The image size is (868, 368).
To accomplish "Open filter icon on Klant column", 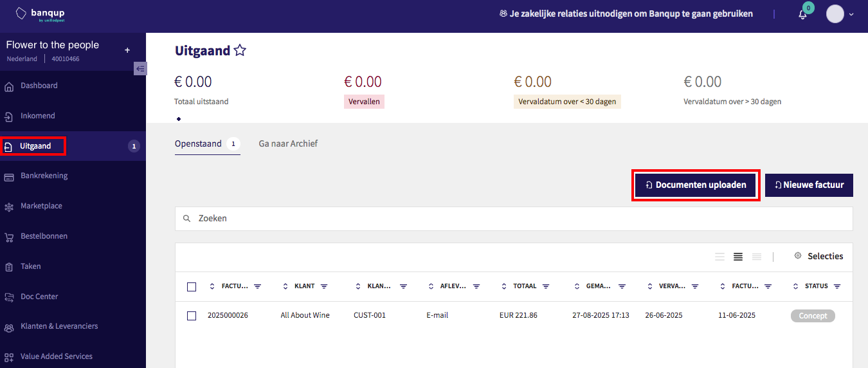I will [x=324, y=286].
